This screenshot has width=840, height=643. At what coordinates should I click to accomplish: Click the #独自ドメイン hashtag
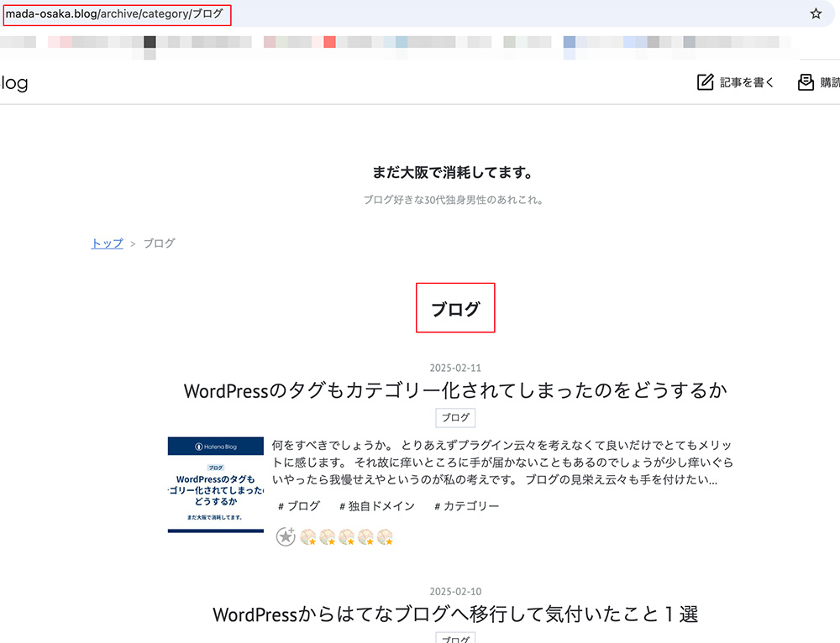[376, 505]
